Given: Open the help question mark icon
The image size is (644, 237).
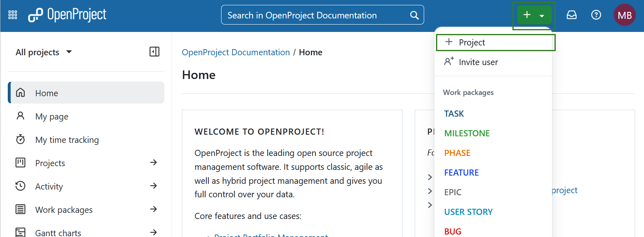Looking at the screenshot, I should tap(596, 15).
